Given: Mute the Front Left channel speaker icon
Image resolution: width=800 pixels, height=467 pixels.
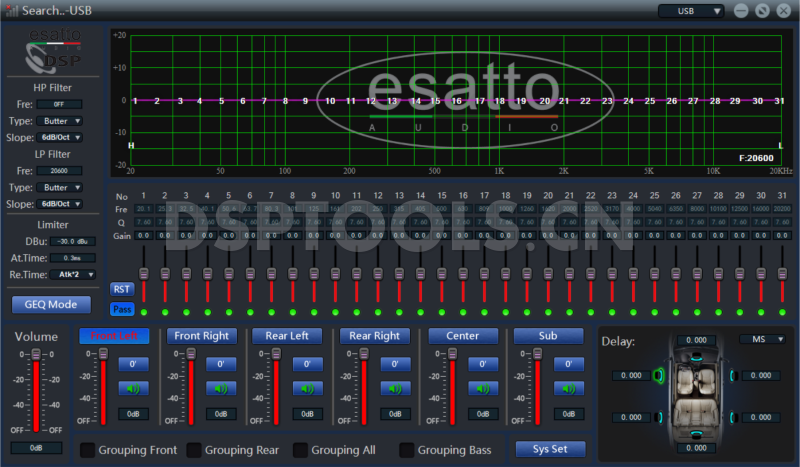Looking at the screenshot, I should tap(133, 388).
